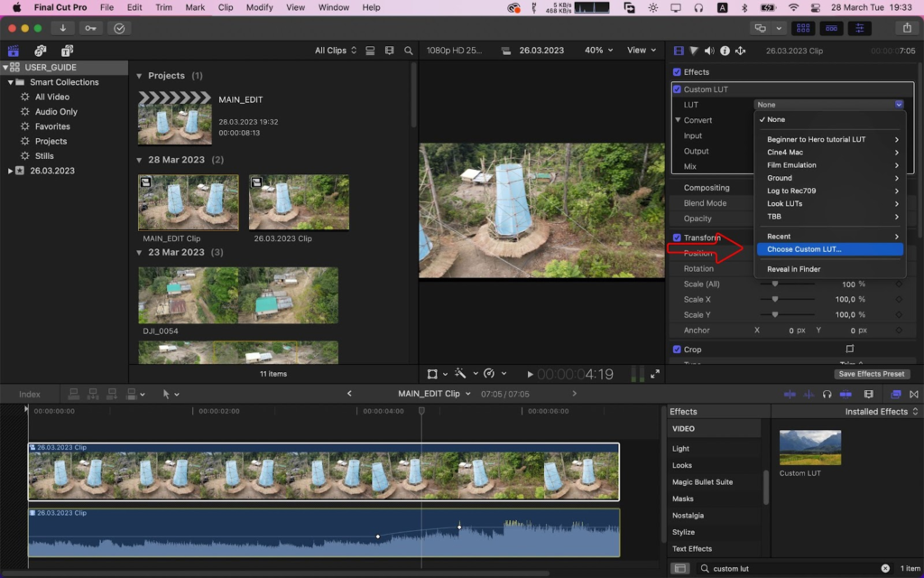Select Choose Custom LUT… menu entry
This screenshot has width=924, height=578.
[830, 249]
